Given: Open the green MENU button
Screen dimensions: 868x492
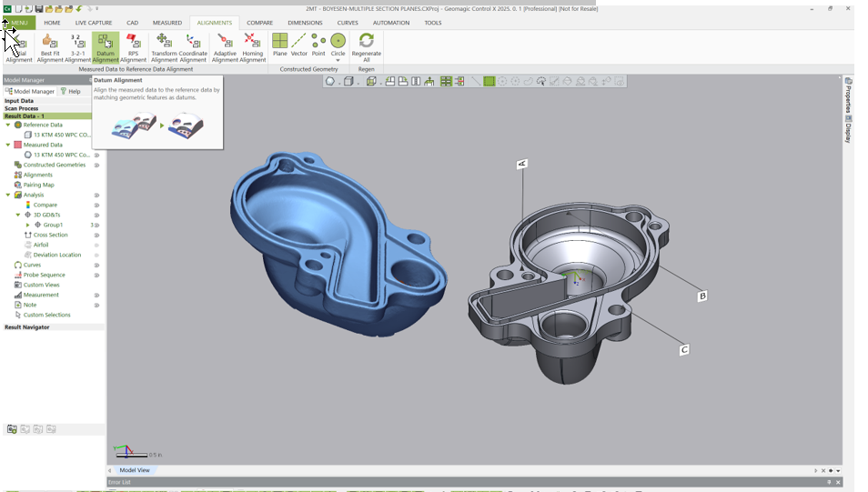Looking at the screenshot, I should point(19,23).
